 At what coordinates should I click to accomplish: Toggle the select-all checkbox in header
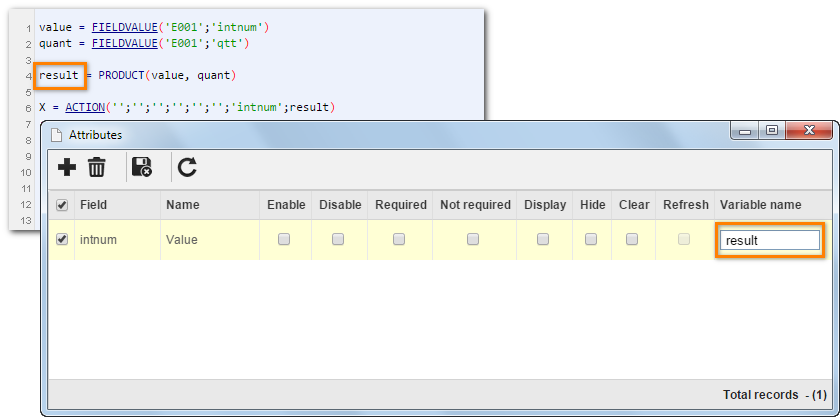[62, 205]
